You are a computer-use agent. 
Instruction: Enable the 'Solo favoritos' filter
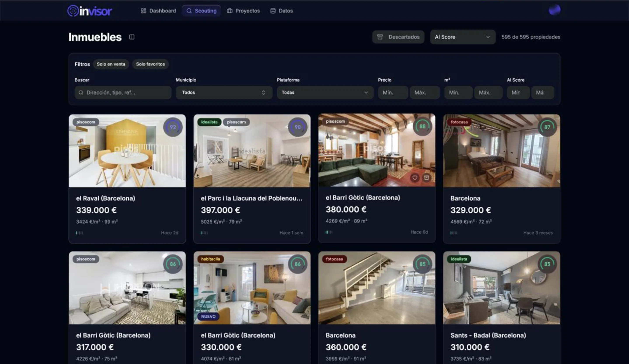point(150,64)
